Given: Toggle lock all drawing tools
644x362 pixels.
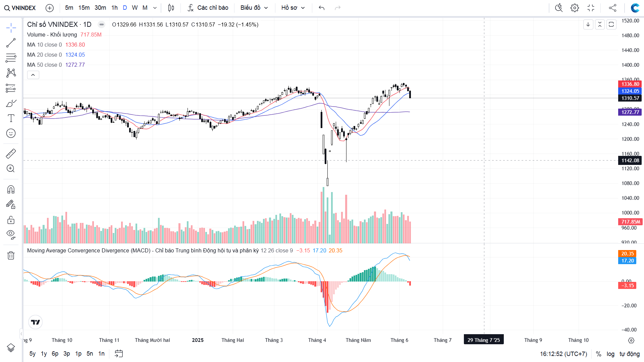Looking at the screenshot, I should (11, 220).
